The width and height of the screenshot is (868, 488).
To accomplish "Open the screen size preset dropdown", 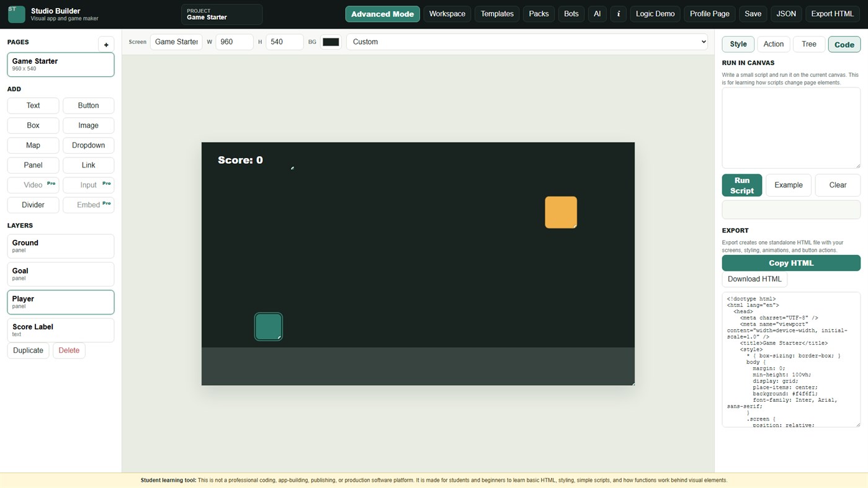I will [527, 42].
